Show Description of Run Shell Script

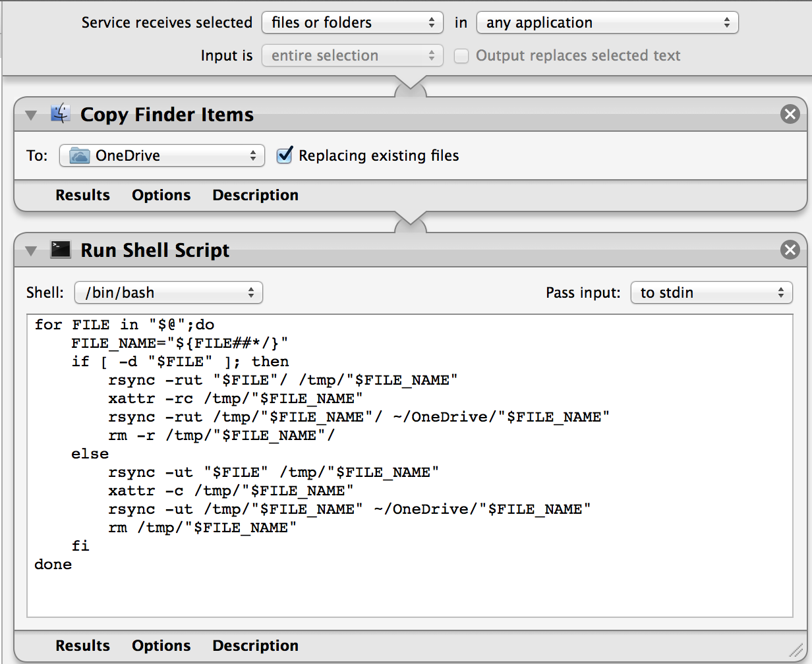click(255, 646)
